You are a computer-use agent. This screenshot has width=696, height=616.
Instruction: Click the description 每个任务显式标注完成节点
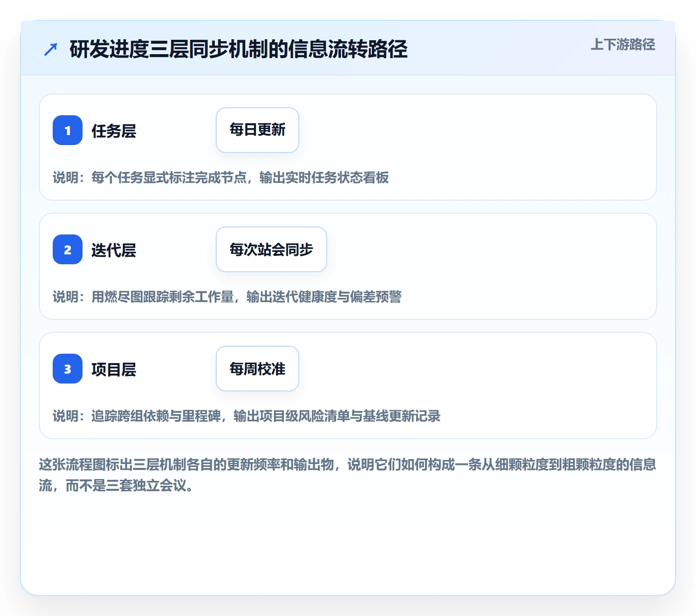coord(169,177)
